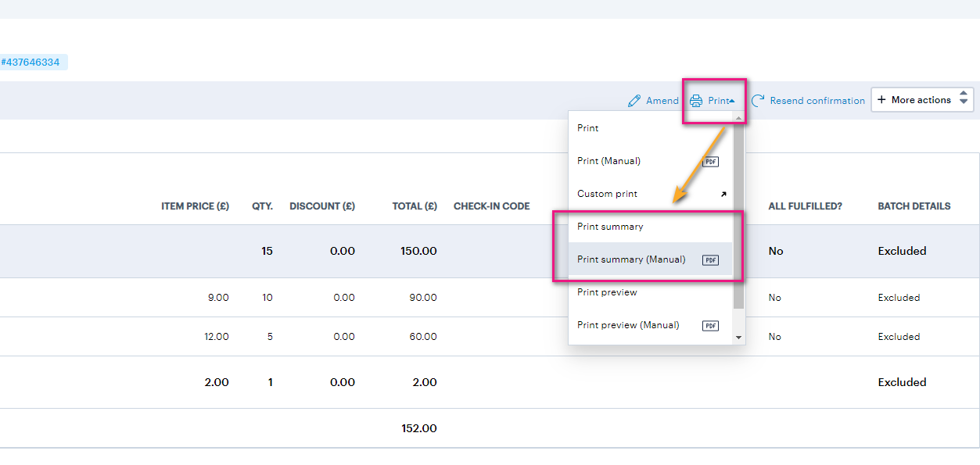Click the PDF icon next to Print preview (Manual)
This screenshot has width=980, height=465.
click(711, 325)
